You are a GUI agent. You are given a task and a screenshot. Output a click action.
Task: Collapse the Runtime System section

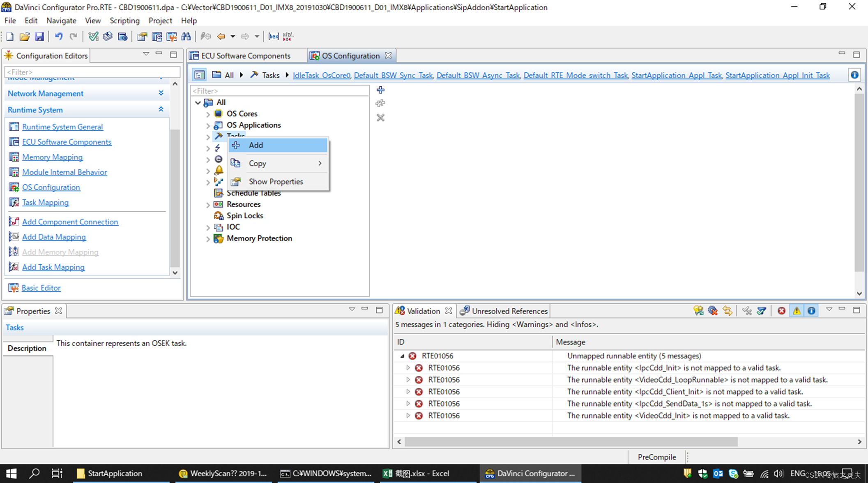coord(161,109)
